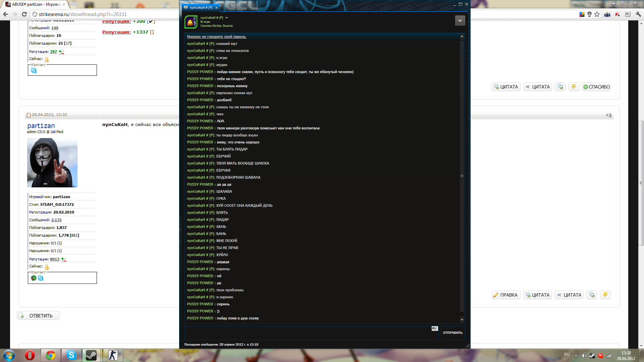644x362 pixels.
Task: Close the nynCuKaH # [P] chat tab
Action: 217,7
